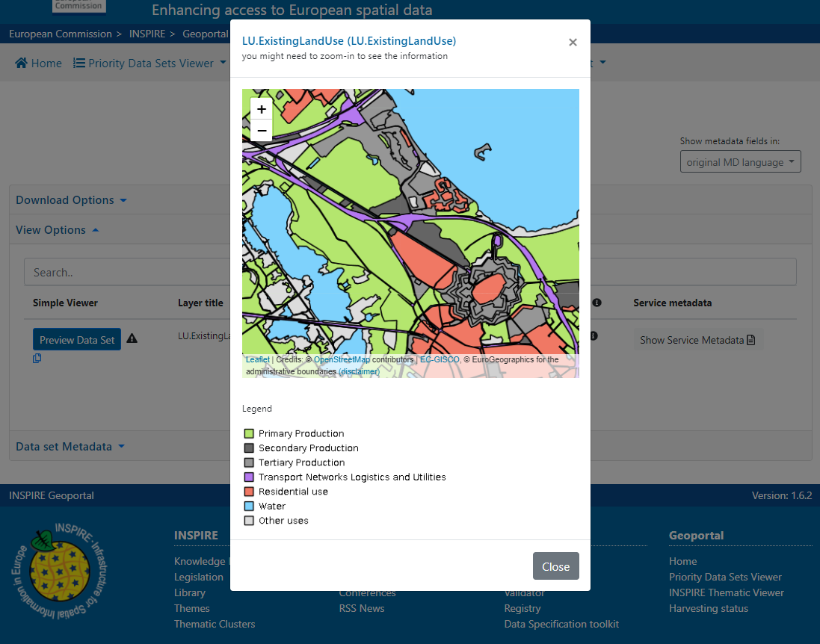
Task: Click the INSPIRE breadcrumb item
Action: [147, 34]
